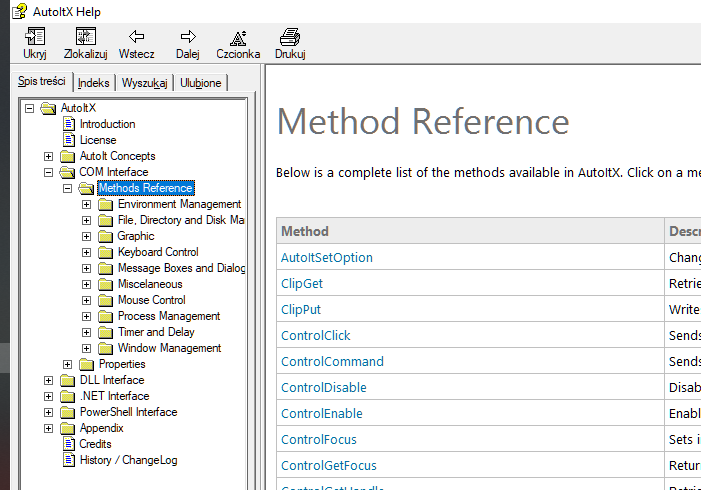
Task: Click the Window Management folder icon
Action: [106, 348]
